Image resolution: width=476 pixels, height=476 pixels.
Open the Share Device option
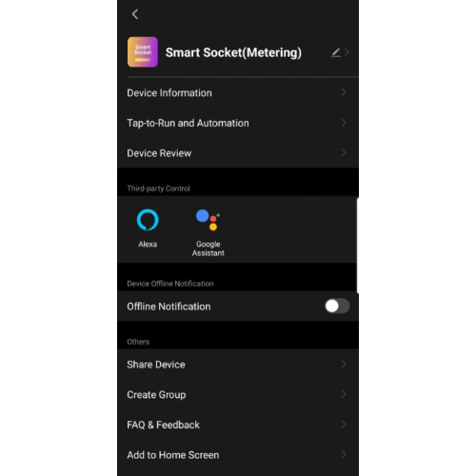(x=238, y=365)
